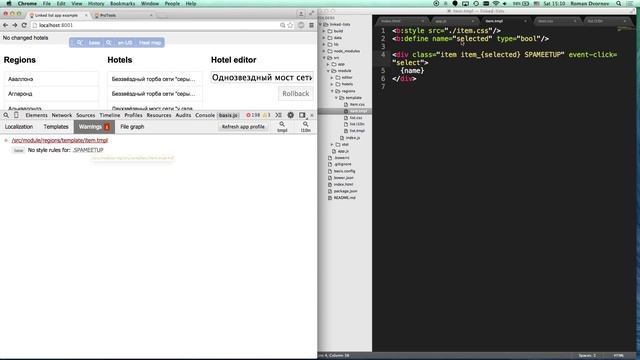This screenshot has width=640, height=360.
Task: Expand the build folder
Action: (x=324, y=31)
